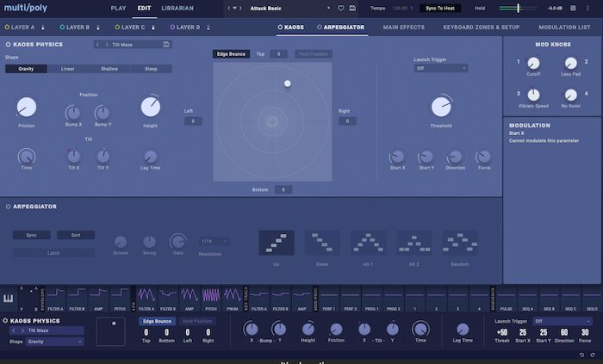Click the ball in the Kaoss pad
The height and width of the screenshot is (364, 603).
[287, 83]
